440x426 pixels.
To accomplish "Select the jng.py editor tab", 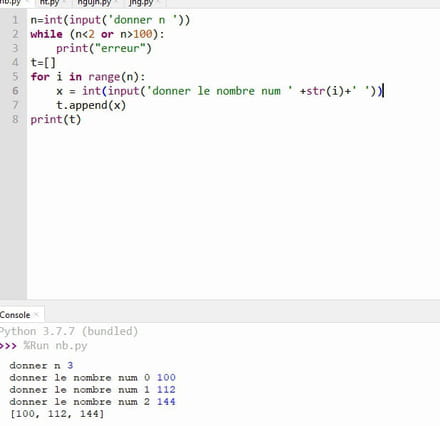I will click(141, 3).
